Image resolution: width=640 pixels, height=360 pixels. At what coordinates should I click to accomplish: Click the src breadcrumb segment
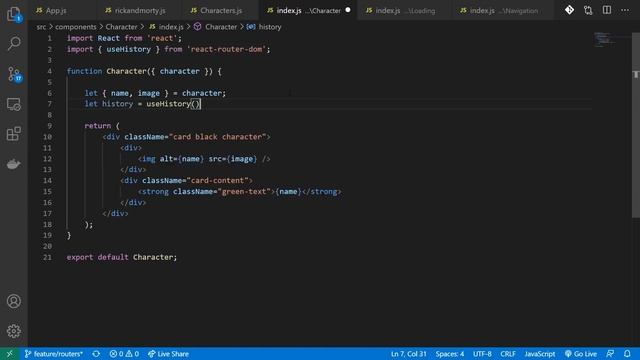click(41, 27)
